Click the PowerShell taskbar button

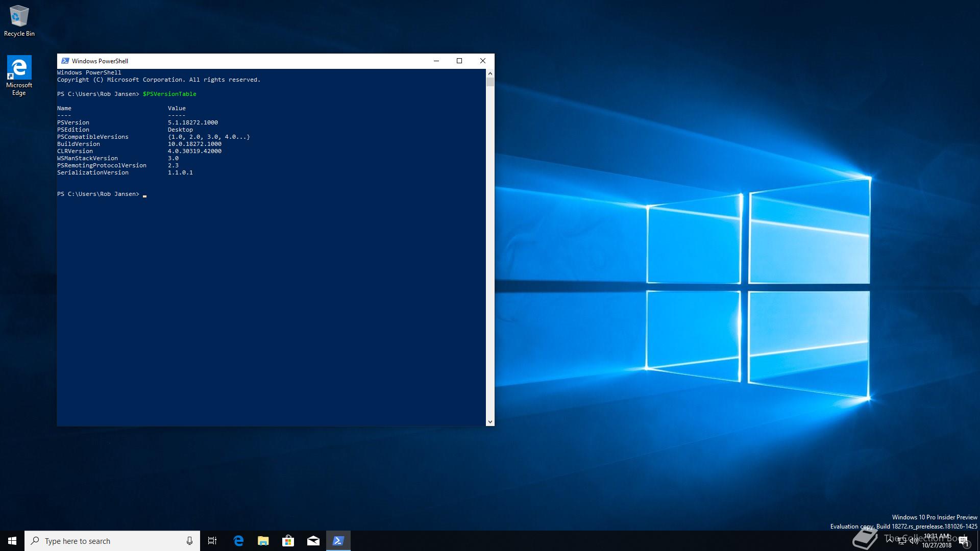(338, 541)
